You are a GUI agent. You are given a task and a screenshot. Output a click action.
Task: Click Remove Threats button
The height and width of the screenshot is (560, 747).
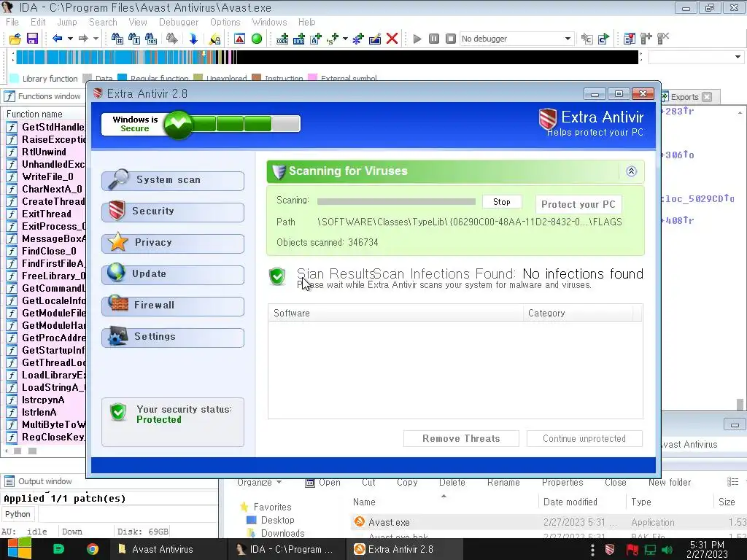461,438
